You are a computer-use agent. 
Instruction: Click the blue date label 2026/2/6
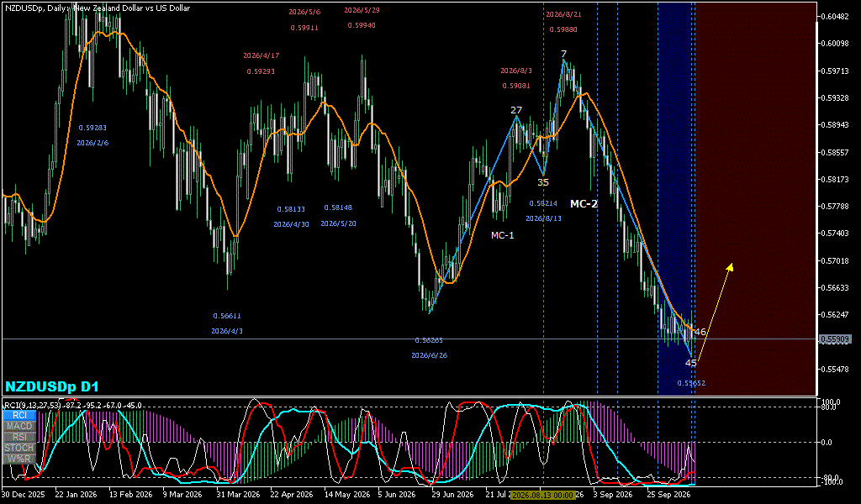pyautogui.click(x=92, y=143)
